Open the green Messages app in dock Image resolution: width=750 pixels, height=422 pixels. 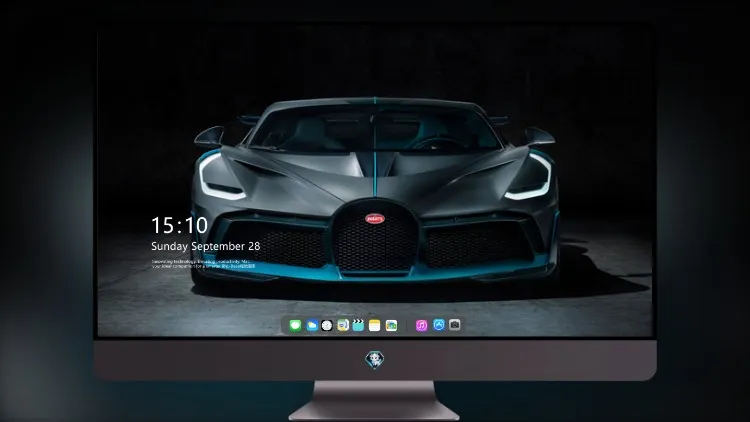coord(295,325)
